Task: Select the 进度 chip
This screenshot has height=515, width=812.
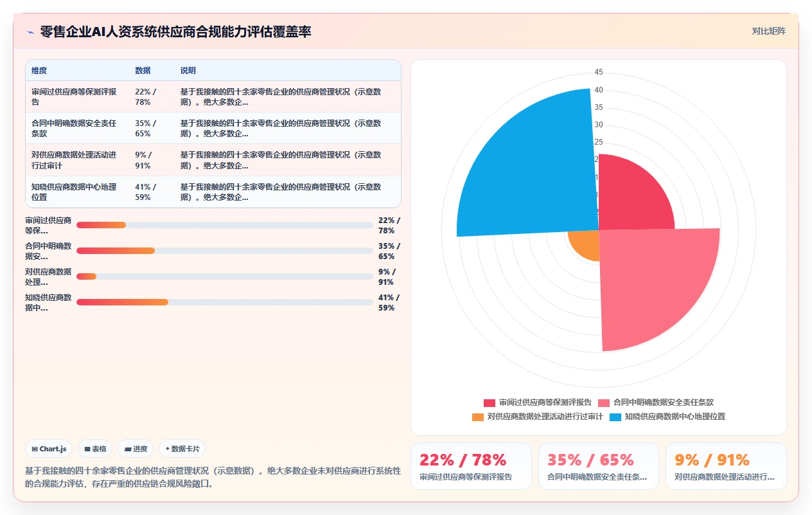Action: click(136, 449)
